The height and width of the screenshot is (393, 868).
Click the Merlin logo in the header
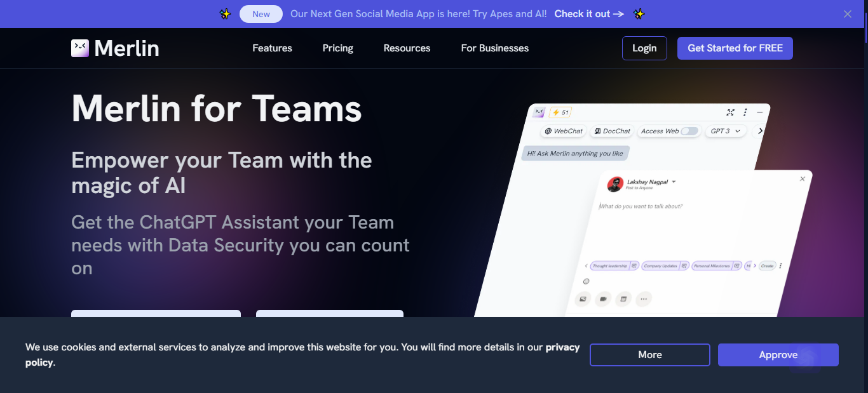[x=115, y=48]
